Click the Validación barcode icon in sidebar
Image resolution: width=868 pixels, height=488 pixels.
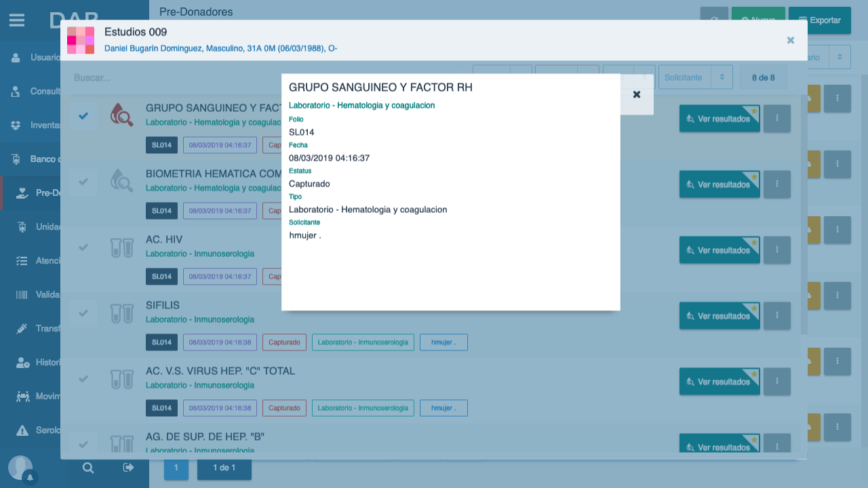click(22, 295)
